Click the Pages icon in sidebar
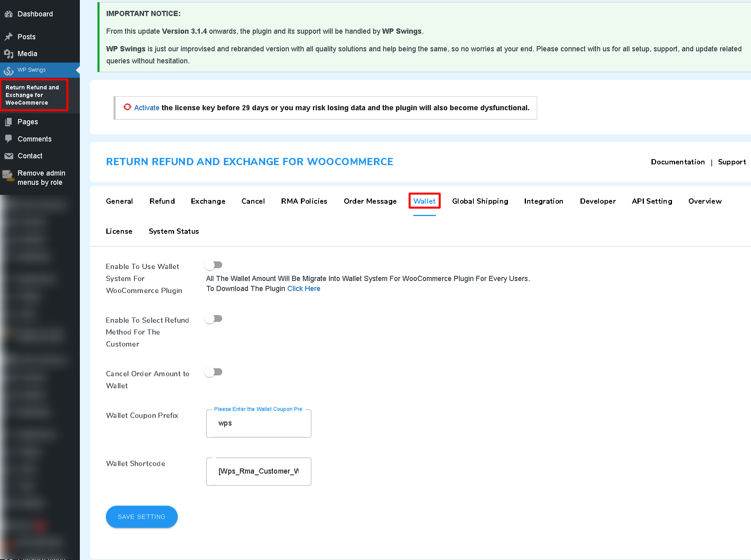 coord(8,122)
